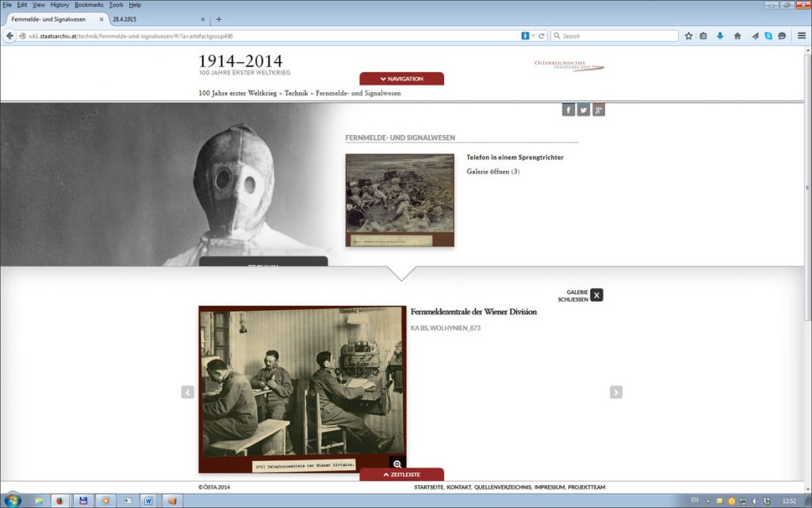Go to next gallery image arrow
The image size is (812, 508).
(x=616, y=392)
